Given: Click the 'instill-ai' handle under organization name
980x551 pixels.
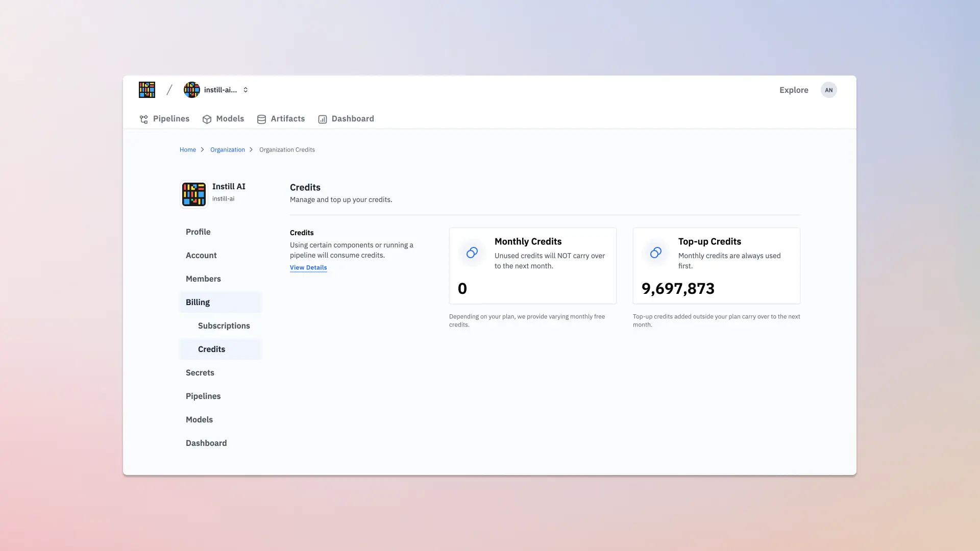Looking at the screenshot, I should (x=223, y=198).
